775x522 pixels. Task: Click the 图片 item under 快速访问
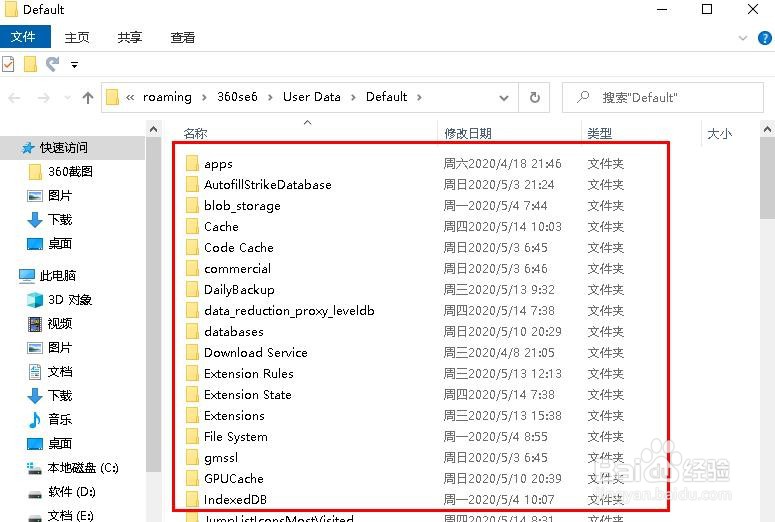(60, 196)
